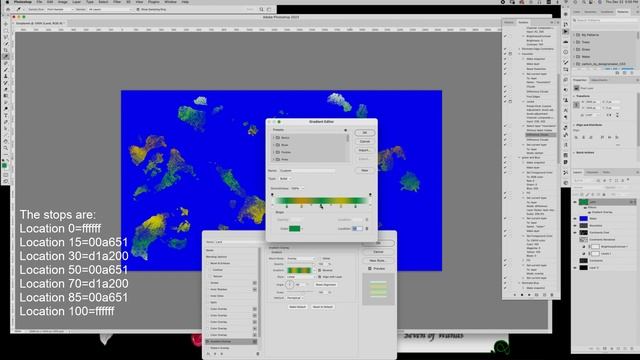Delete the selected color stop in Gradient Editor
Image resolution: width=640 pixels, height=360 pixels.
click(x=367, y=229)
